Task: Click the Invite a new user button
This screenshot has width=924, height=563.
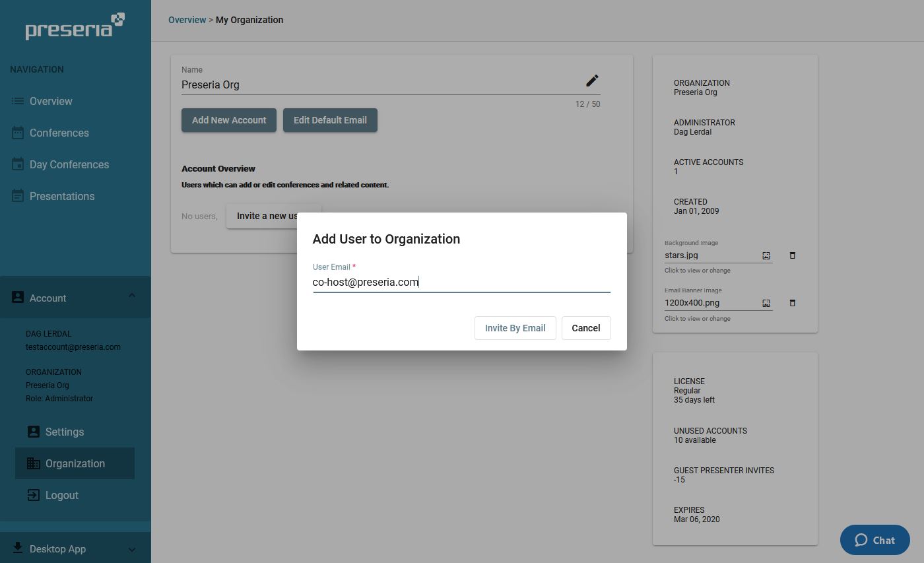Action: click(273, 216)
